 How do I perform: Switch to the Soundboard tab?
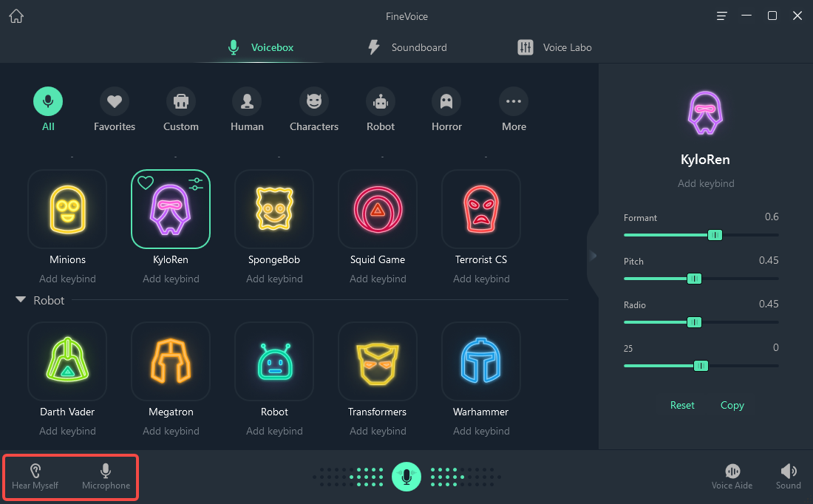(407, 47)
